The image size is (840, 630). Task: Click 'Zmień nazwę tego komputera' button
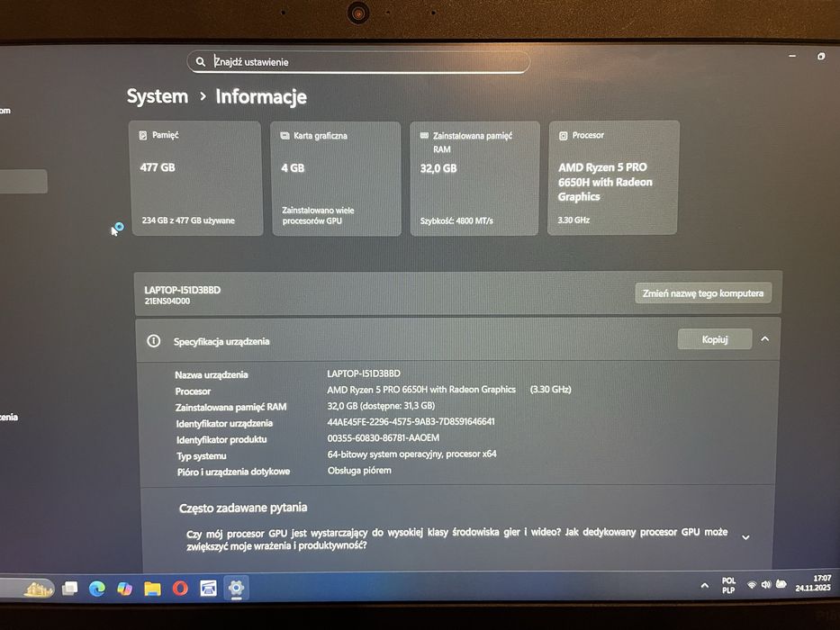(703, 293)
